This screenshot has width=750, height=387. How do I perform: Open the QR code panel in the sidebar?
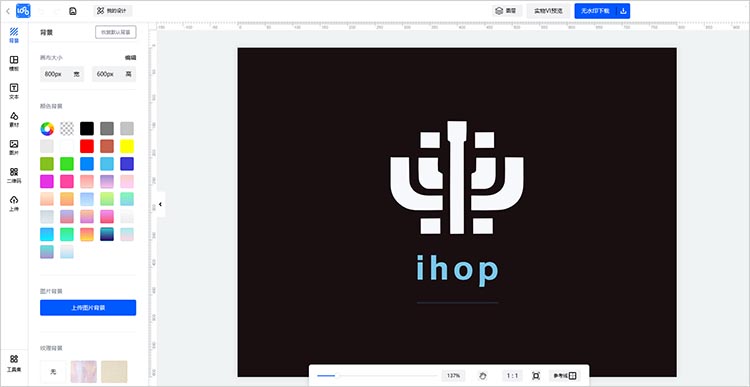(14, 176)
